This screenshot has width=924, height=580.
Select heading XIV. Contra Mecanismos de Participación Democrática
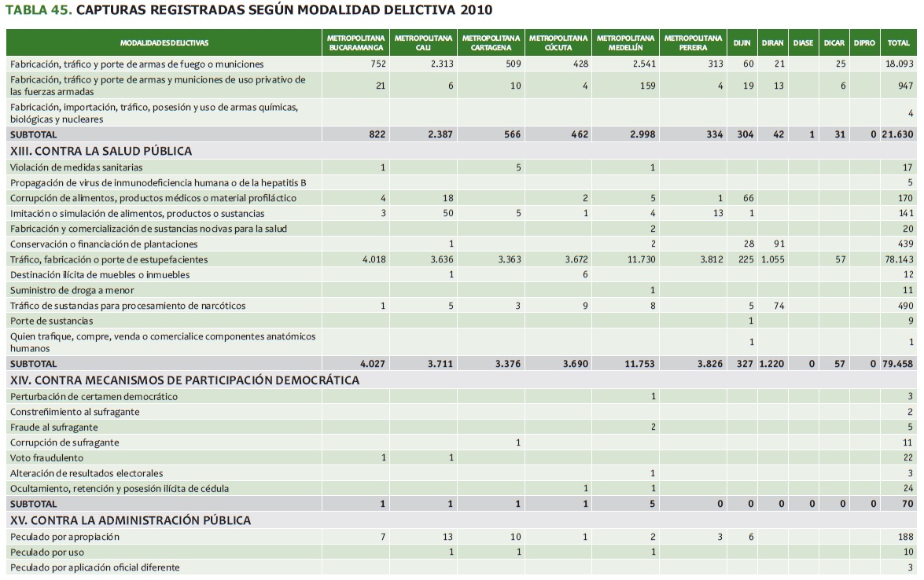[184, 380]
